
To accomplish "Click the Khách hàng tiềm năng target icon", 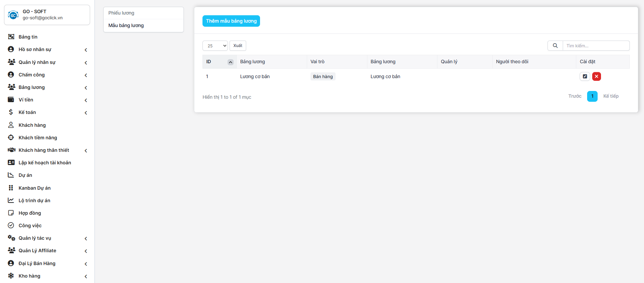I will click(11, 138).
